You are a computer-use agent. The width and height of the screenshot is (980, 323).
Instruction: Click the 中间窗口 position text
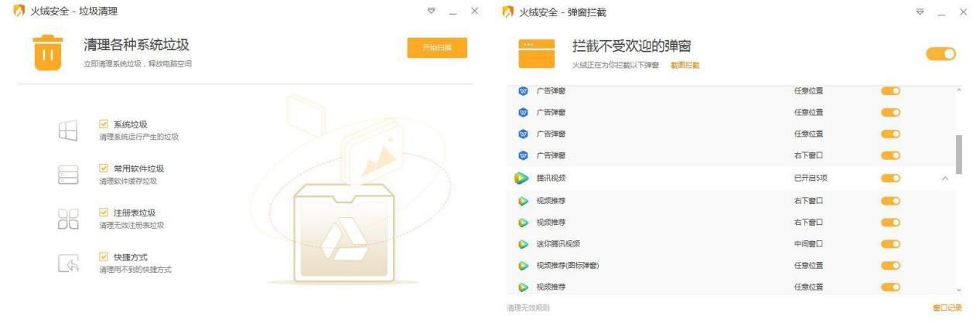pyautogui.click(x=808, y=244)
